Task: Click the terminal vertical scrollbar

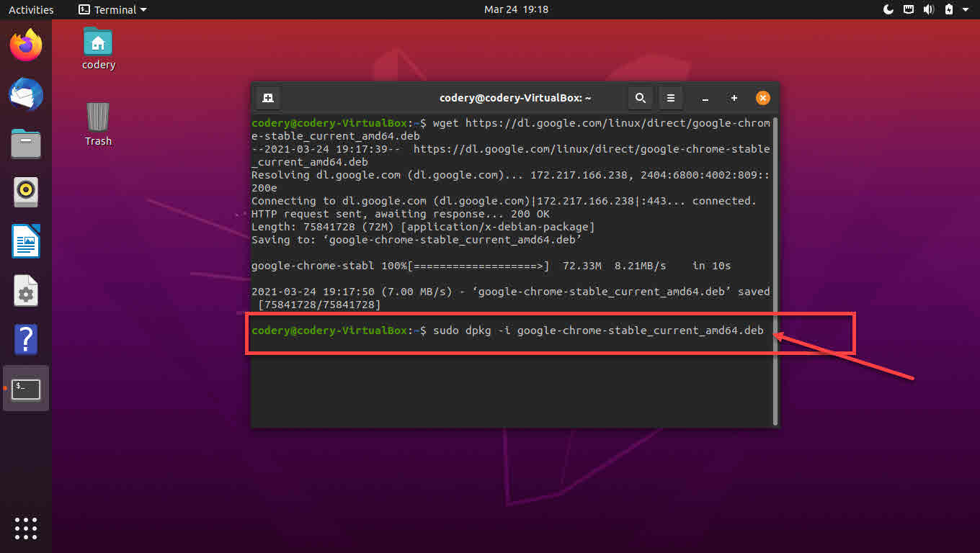Action: (x=775, y=271)
